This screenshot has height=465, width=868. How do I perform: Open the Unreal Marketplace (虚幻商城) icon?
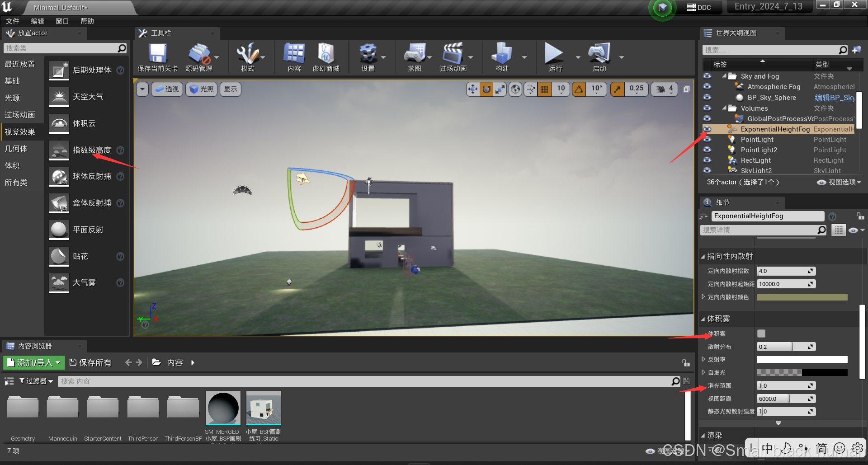point(325,54)
